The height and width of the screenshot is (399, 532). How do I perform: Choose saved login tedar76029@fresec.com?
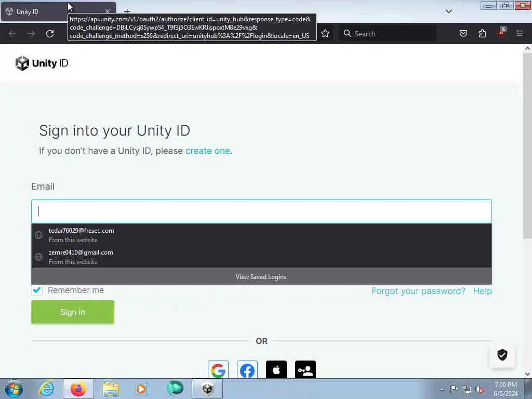(261, 235)
